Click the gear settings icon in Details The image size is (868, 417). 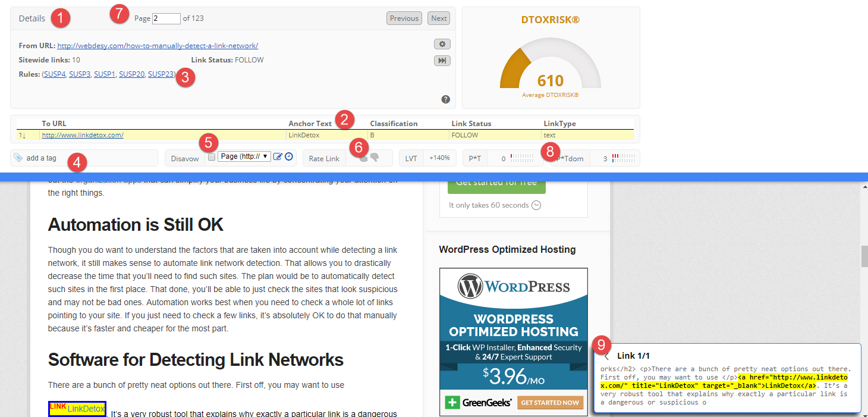click(x=442, y=44)
